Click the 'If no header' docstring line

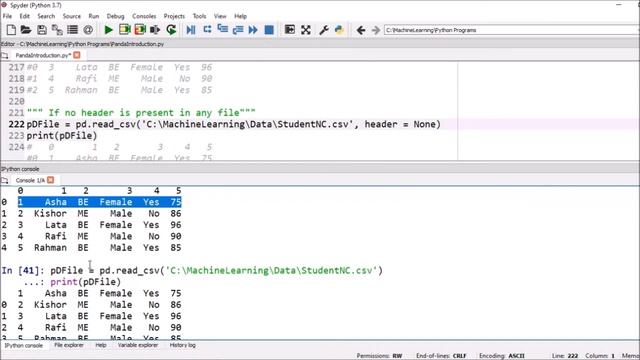[141, 113]
